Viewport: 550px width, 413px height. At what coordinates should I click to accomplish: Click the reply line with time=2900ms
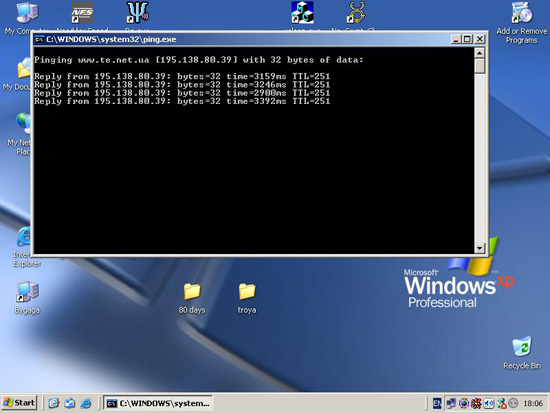(182, 93)
